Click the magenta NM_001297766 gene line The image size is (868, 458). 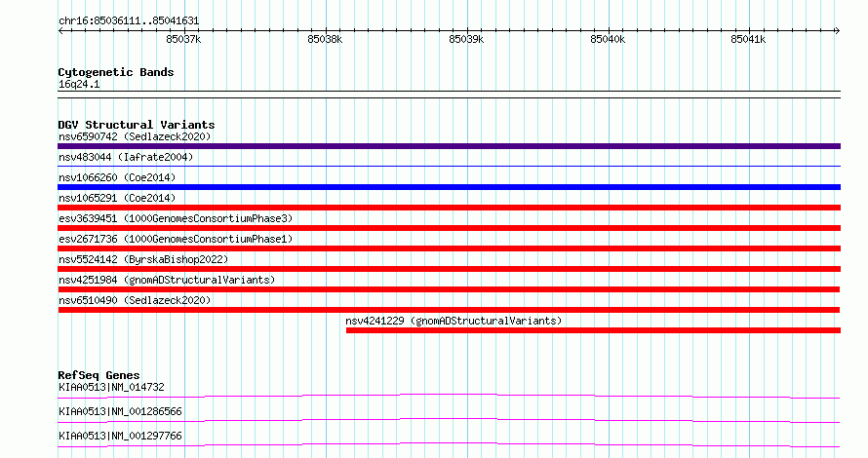449,444
